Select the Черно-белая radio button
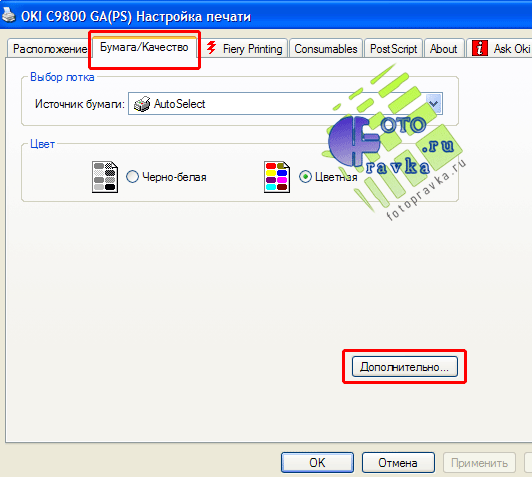Viewport: 532px width, 477px height. (x=132, y=177)
